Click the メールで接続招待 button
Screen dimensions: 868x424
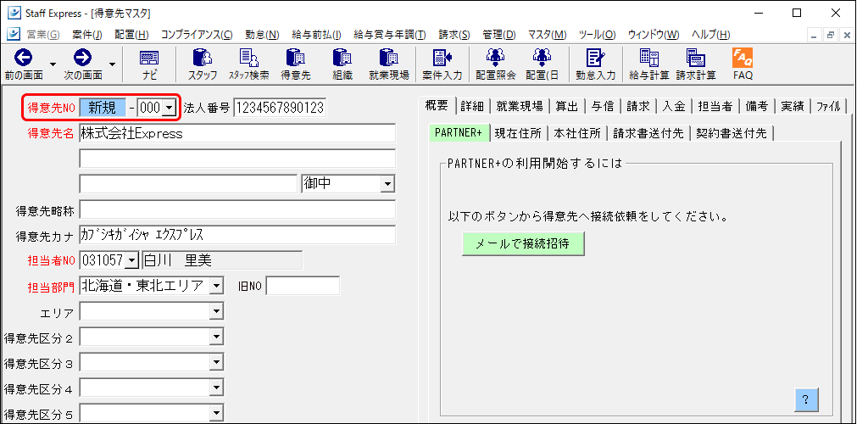point(522,243)
